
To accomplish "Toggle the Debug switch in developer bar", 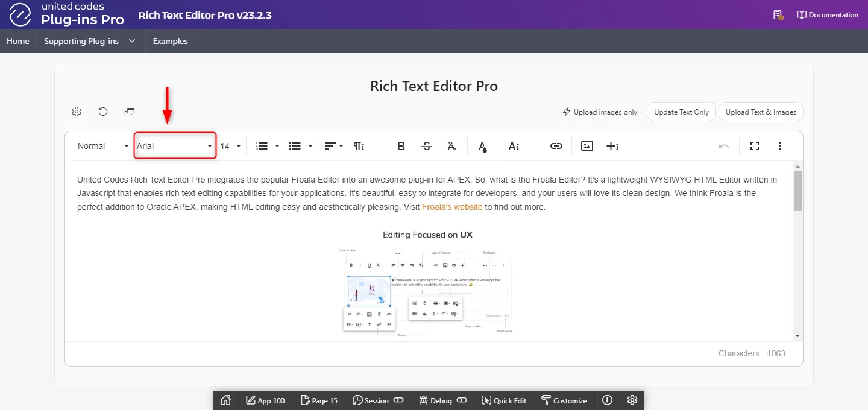I will pos(462,400).
